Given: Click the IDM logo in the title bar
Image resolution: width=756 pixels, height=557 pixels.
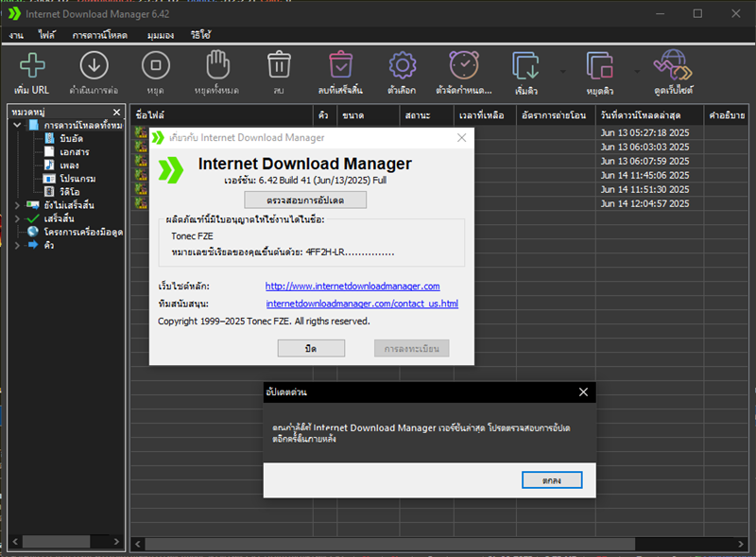Looking at the screenshot, I should pos(14,13).
